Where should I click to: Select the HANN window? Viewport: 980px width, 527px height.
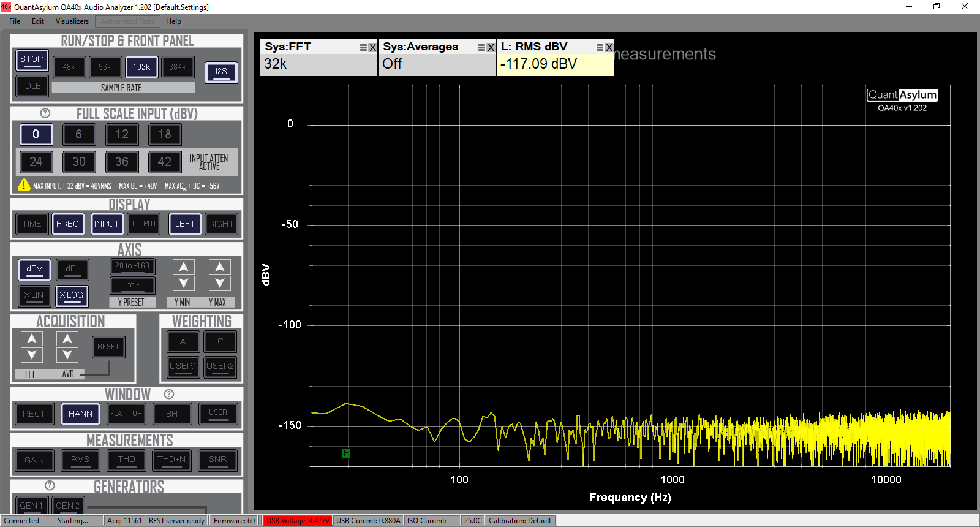pyautogui.click(x=80, y=414)
